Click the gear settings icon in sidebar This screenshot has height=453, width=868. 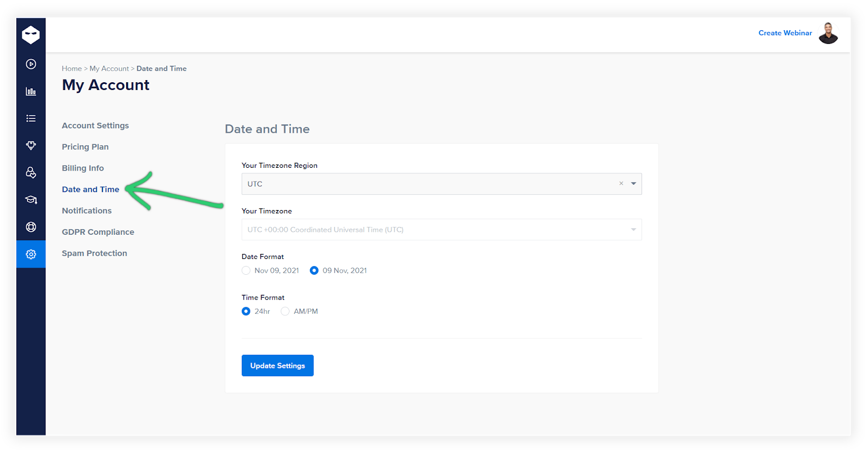tap(31, 254)
